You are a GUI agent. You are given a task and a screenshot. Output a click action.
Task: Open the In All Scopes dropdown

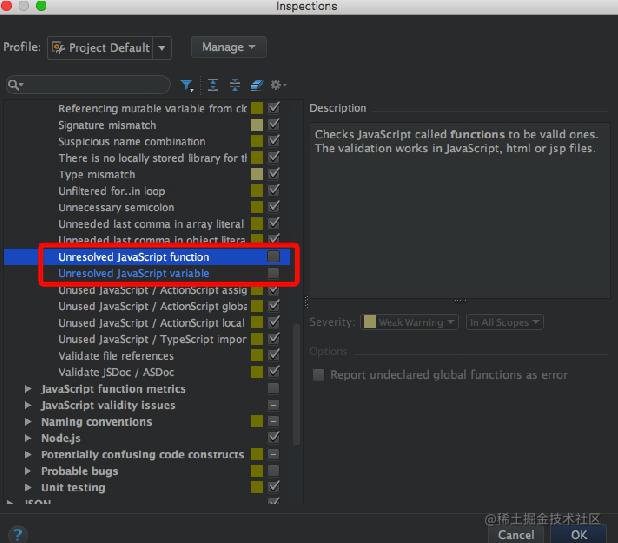point(504,322)
